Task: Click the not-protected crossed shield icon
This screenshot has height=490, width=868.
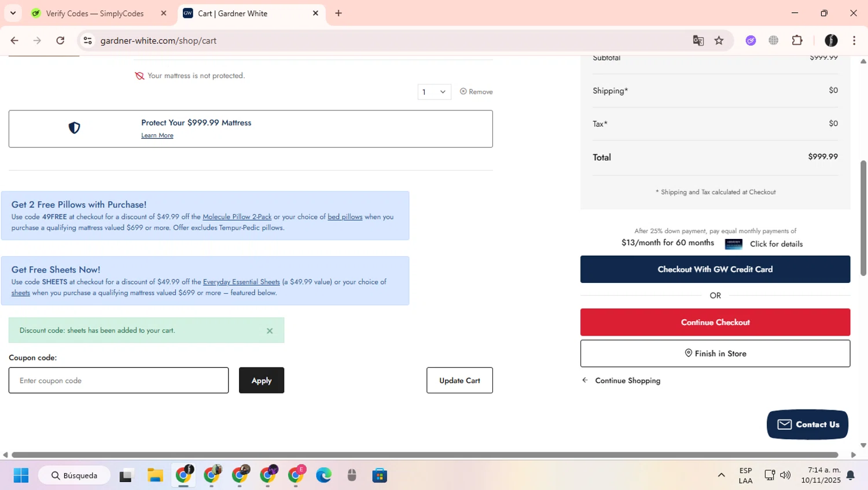Action: click(139, 76)
